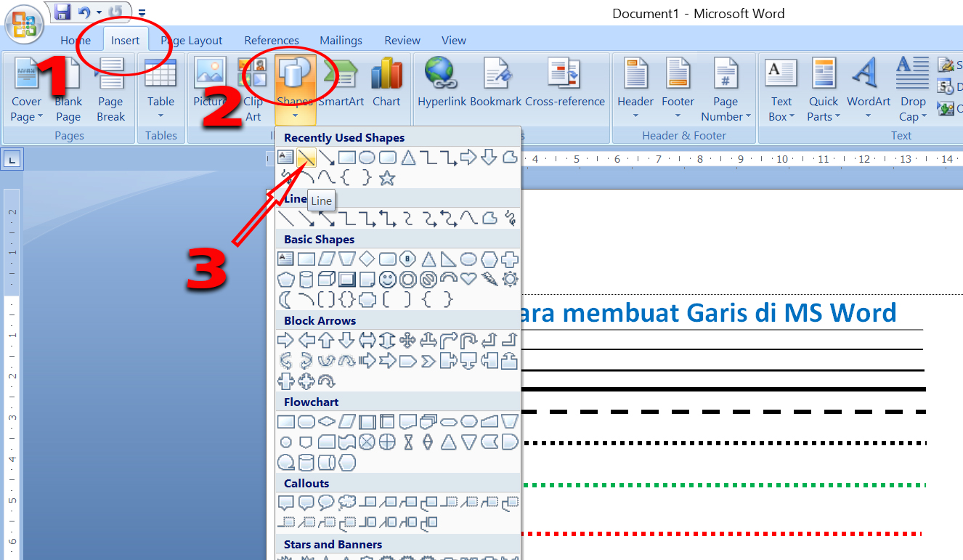Viewport: 963px width, 560px height.
Task: Open Customize Quick Access Toolbar arrow
Action: [141, 12]
